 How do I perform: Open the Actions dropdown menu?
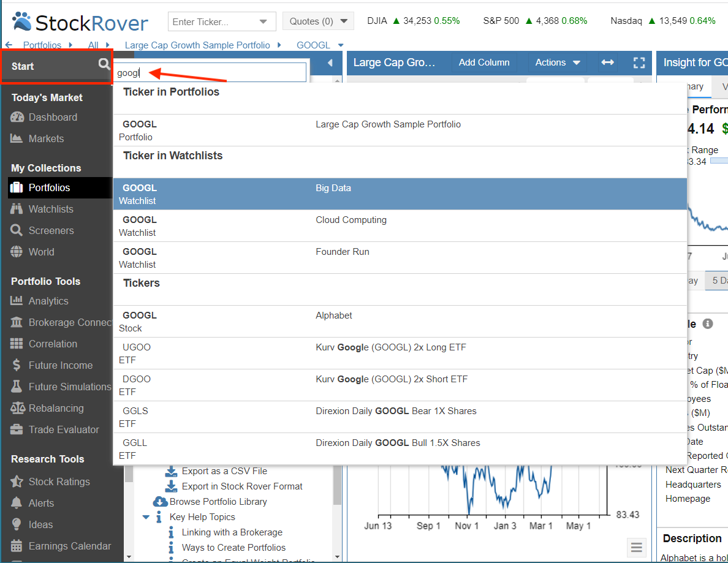pyautogui.click(x=557, y=62)
